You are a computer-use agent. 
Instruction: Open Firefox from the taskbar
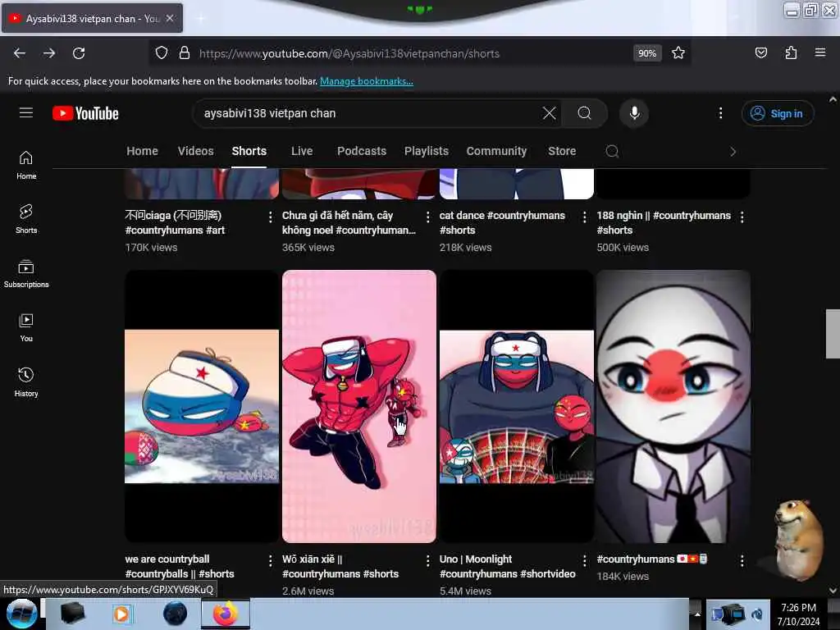[x=226, y=614]
